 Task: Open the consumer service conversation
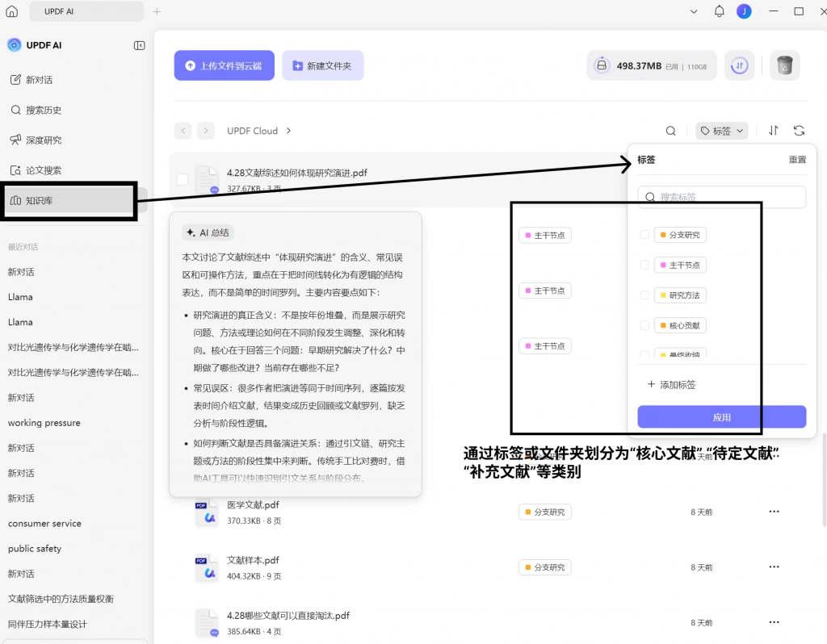click(45, 523)
